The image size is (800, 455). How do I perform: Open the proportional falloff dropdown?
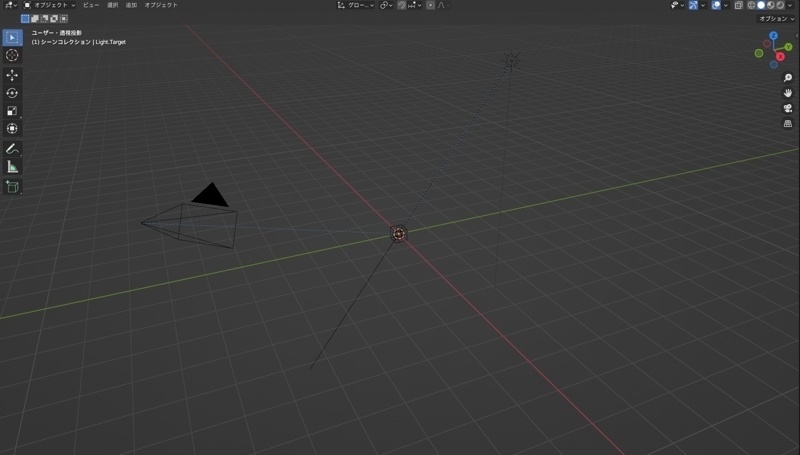(443, 5)
